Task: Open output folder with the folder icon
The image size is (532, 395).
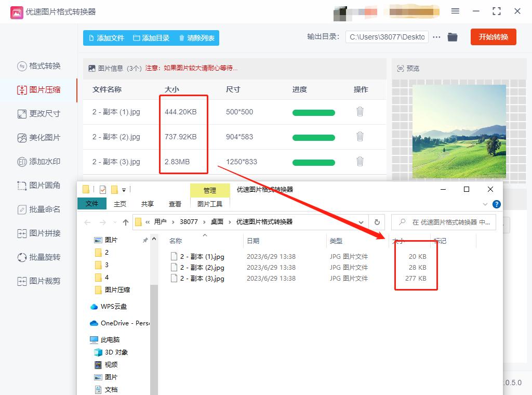Action: point(452,37)
